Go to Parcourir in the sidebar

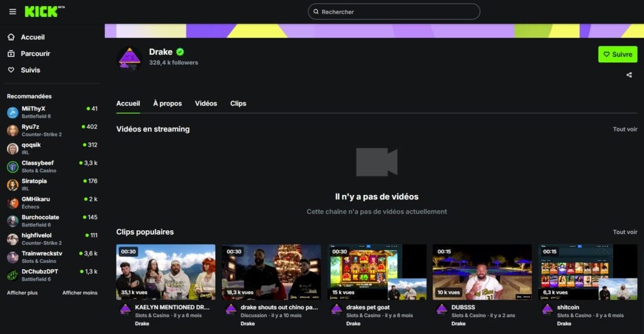pos(35,53)
